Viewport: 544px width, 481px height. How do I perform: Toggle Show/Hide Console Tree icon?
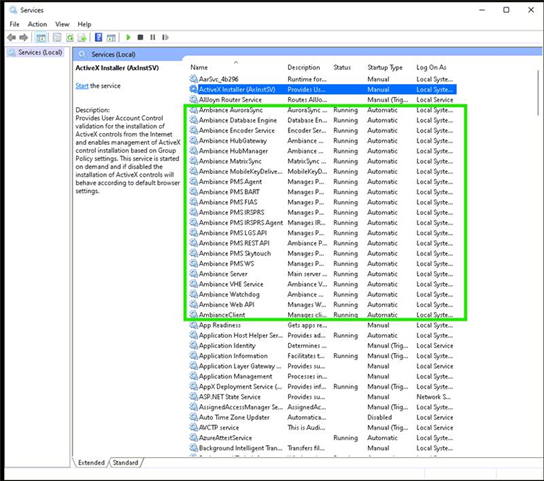(41, 37)
